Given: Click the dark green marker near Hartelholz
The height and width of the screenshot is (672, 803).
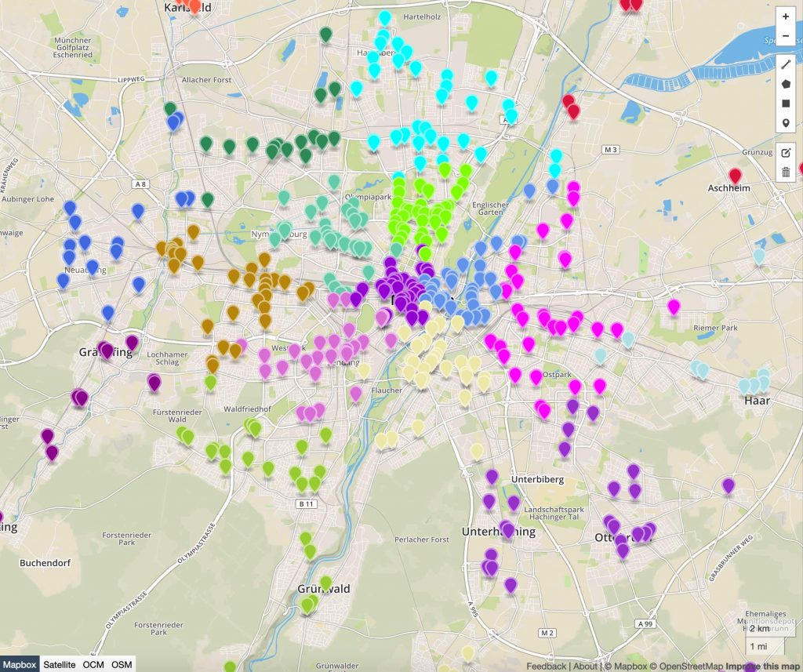Looking at the screenshot, I should (x=326, y=35).
